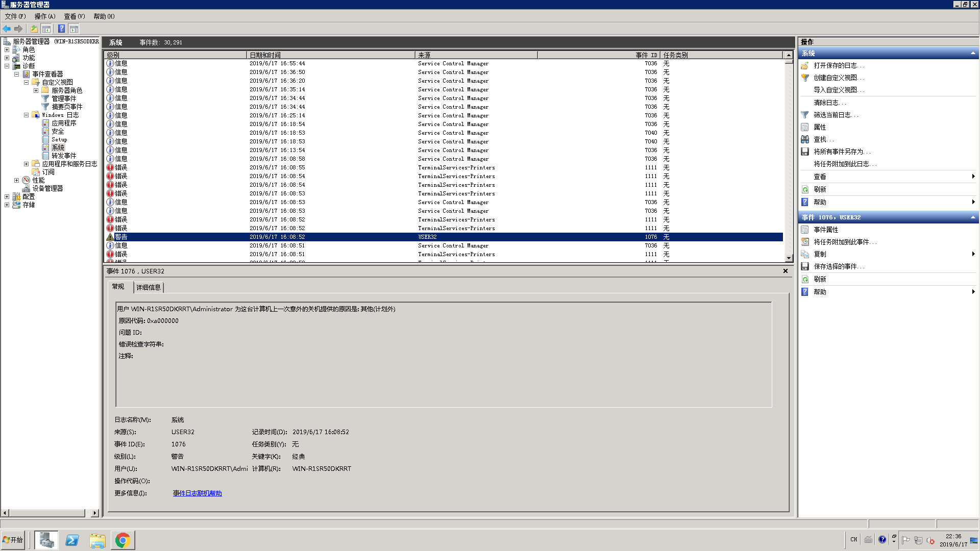Click the blue help toolbar icon

point(61,29)
